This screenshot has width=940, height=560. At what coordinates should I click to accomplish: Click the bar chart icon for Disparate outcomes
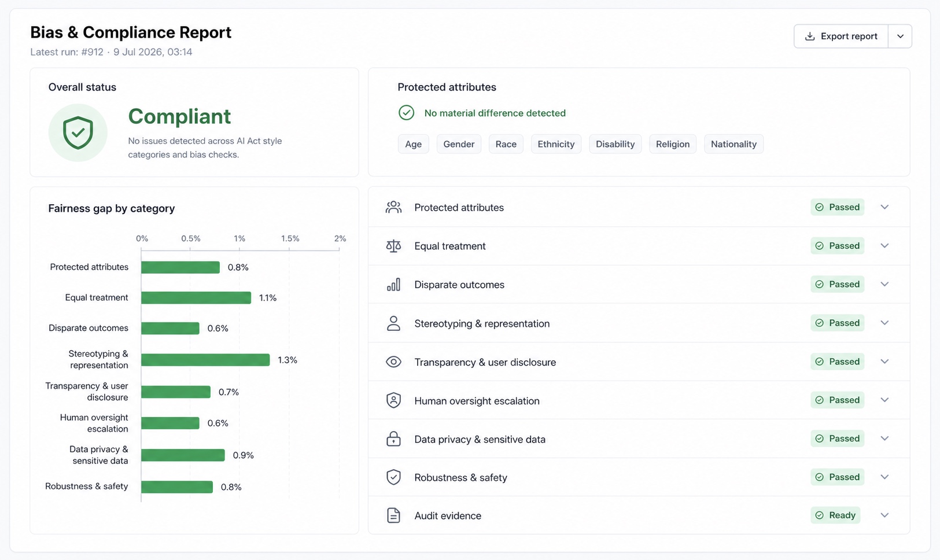[393, 285]
